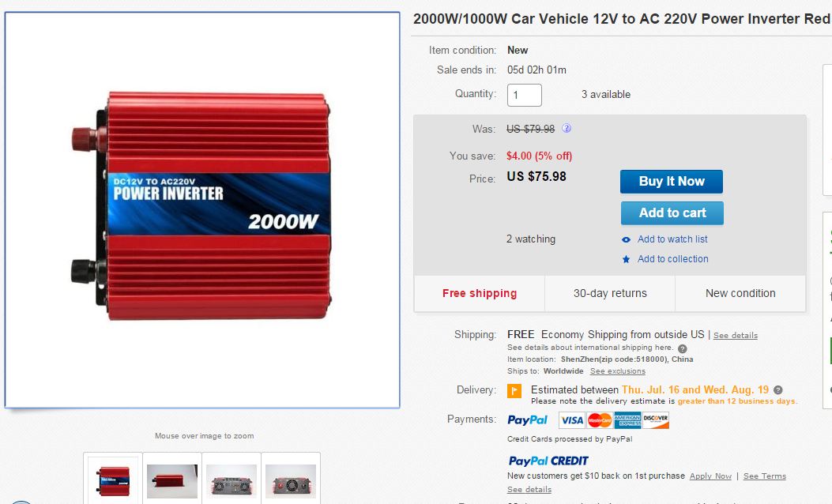Viewport: 832px width, 504px height.
Task: Click the MasterCard payment icon
Action: (600, 420)
